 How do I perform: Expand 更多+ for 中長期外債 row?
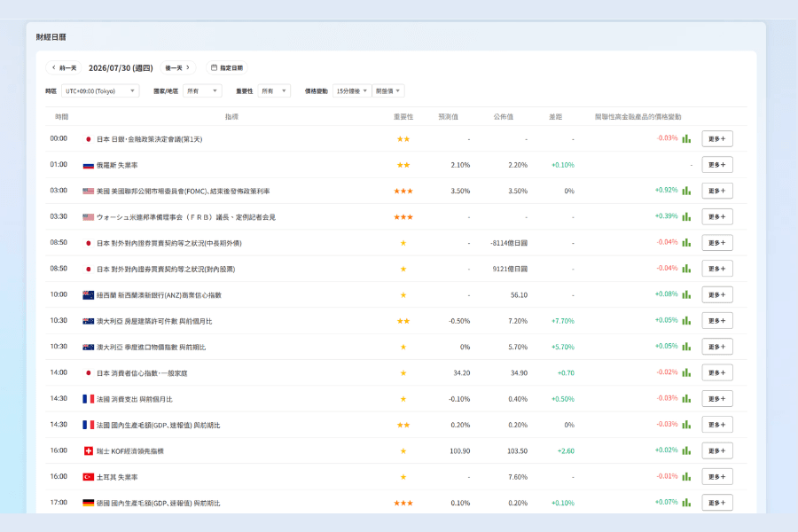point(717,242)
